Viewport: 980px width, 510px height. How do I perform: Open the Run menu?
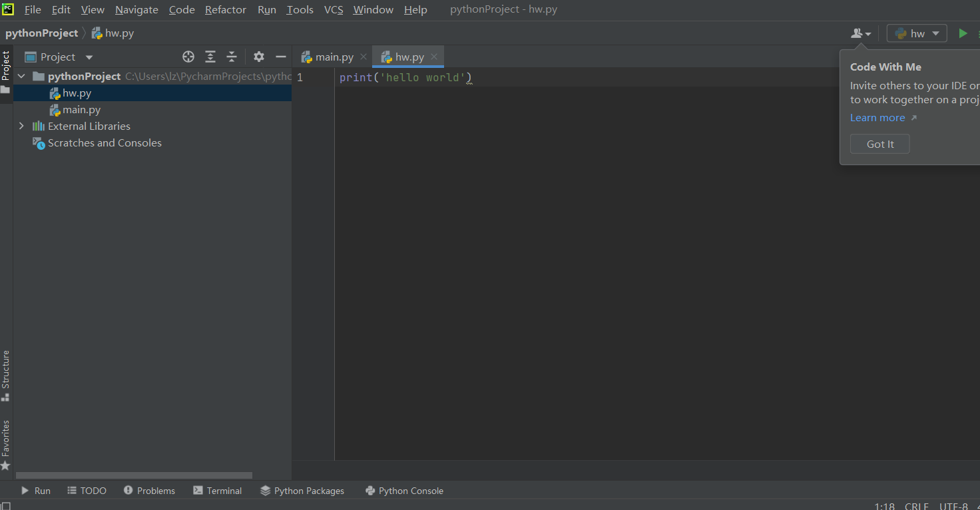[x=267, y=10]
